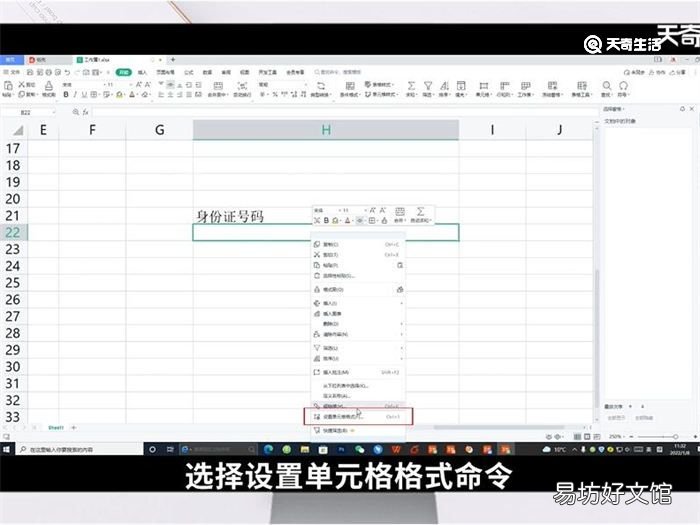Click the Select All corner triangle
This screenshot has width=700, height=525.
point(18,130)
